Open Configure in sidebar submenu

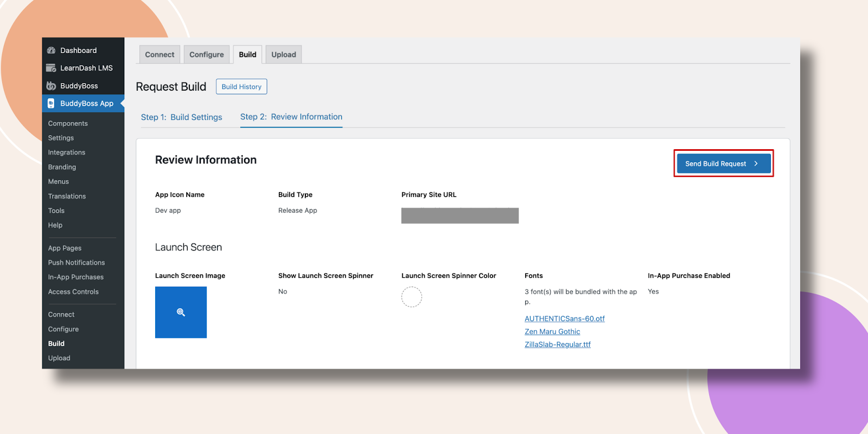[x=63, y=329]
